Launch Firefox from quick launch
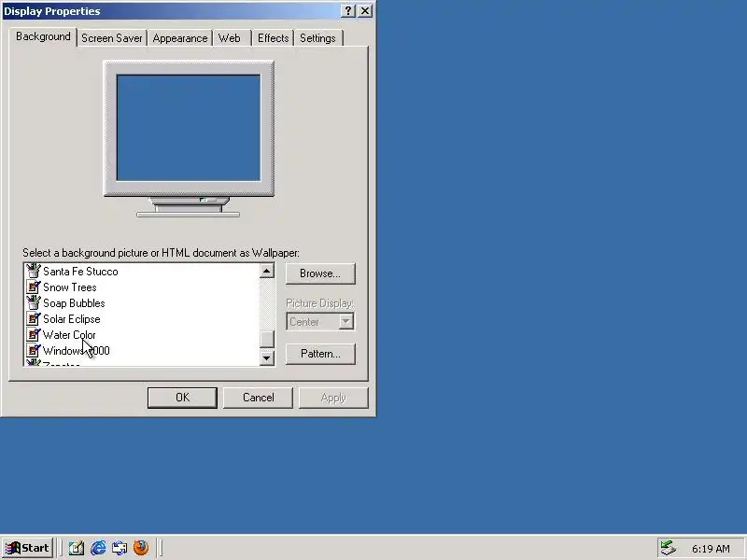 coord(141,548)
